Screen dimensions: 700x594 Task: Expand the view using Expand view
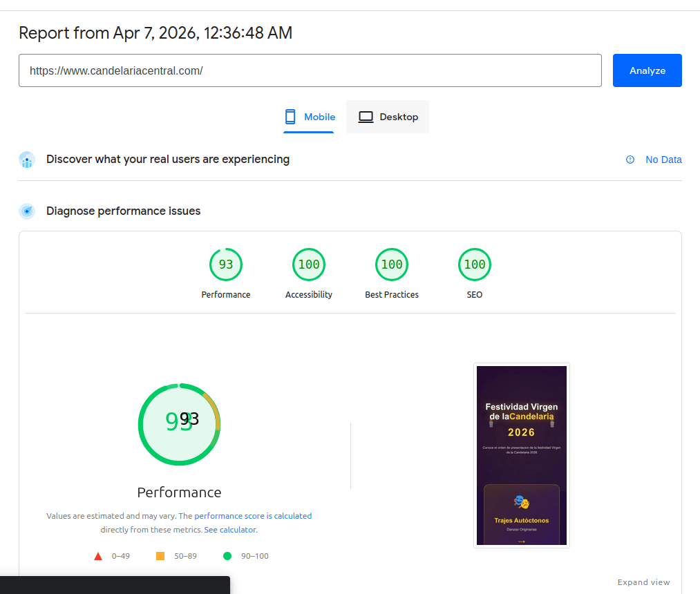tap(643, 582)
